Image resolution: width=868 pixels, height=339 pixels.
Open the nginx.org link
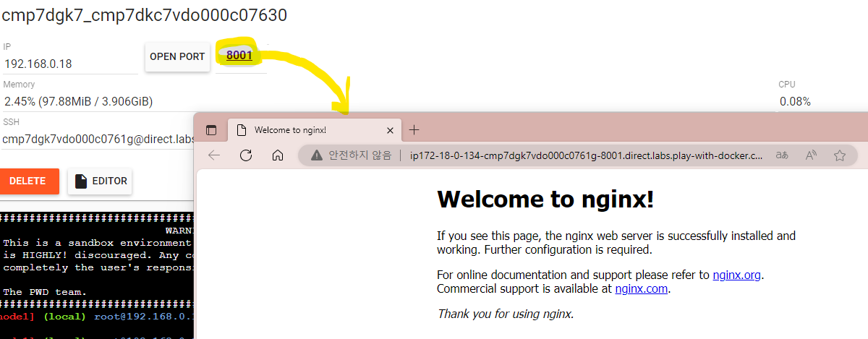[x=737, y=275]
